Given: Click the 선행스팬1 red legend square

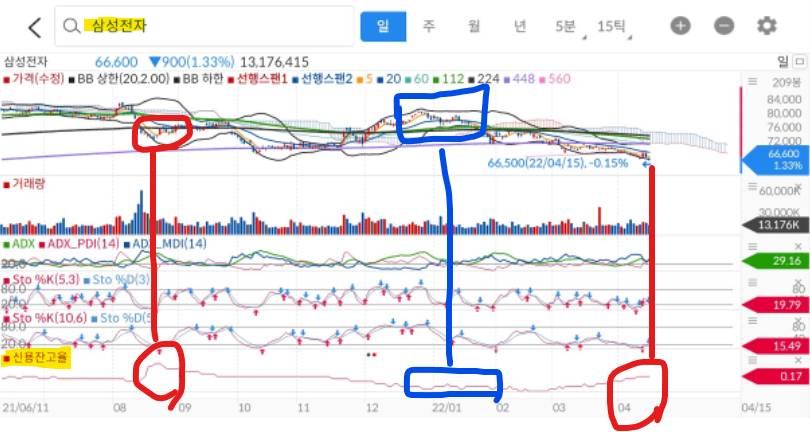Looking at the screenshot, I should pos(231,80).
